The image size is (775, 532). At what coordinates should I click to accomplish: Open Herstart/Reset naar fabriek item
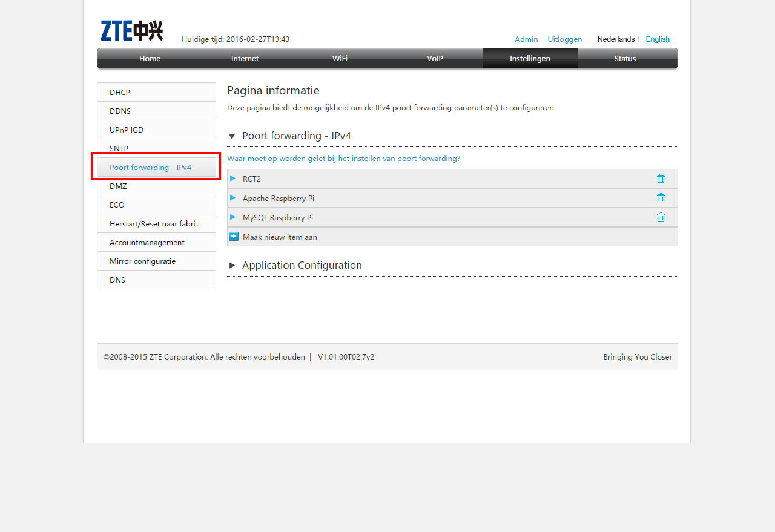pos(156,223)
